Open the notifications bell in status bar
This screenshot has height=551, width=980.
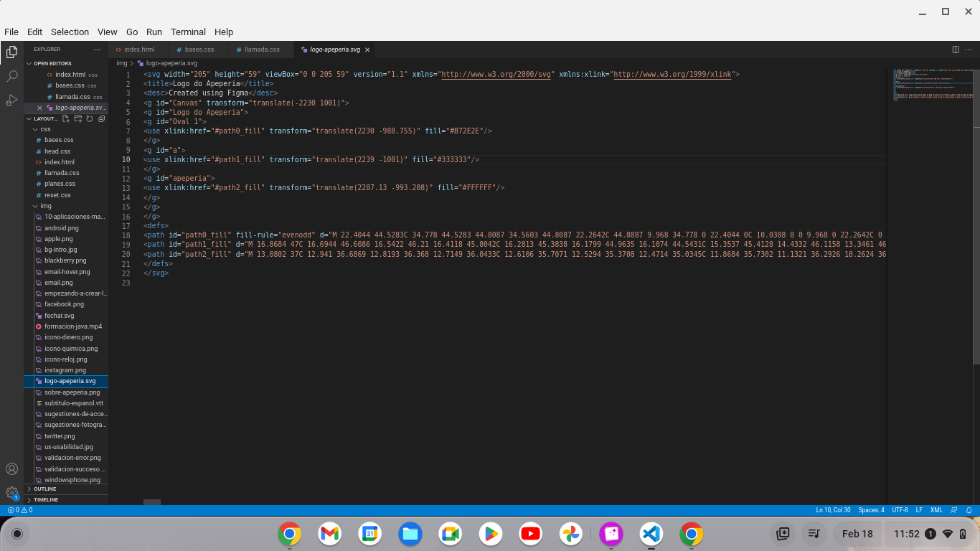pyautogui.click(x=969, y=510)
